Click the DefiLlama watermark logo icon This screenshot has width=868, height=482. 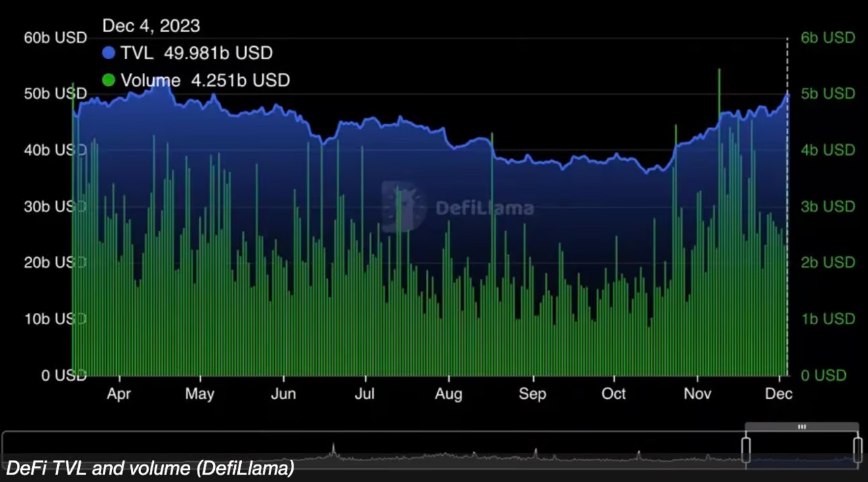[404, 206]
